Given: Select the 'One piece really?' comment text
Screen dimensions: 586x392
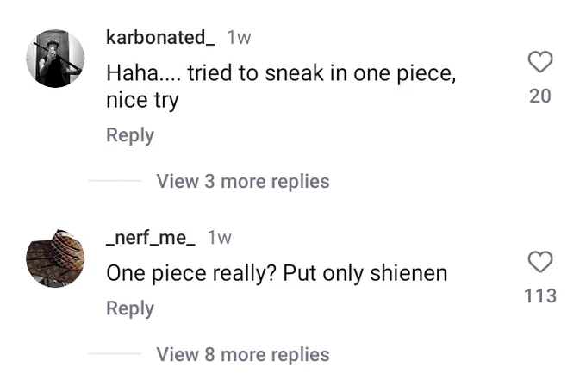Looking at the screenshot, I should point(191,273).
